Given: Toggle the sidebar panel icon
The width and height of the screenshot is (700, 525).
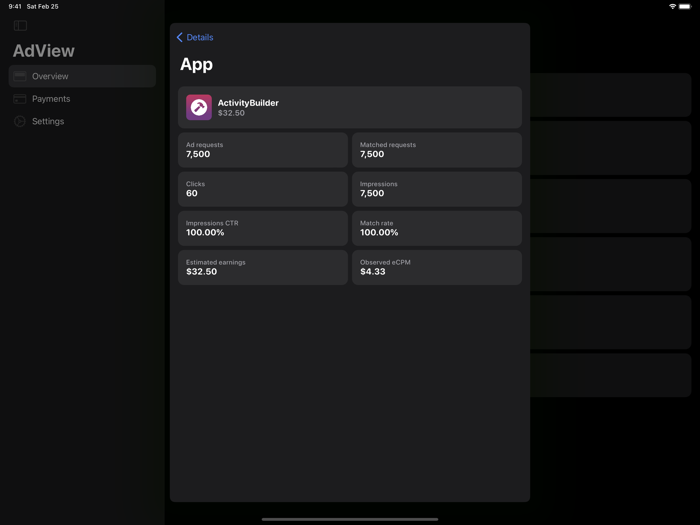Looking at the screenshot, I should coord(20,25).
